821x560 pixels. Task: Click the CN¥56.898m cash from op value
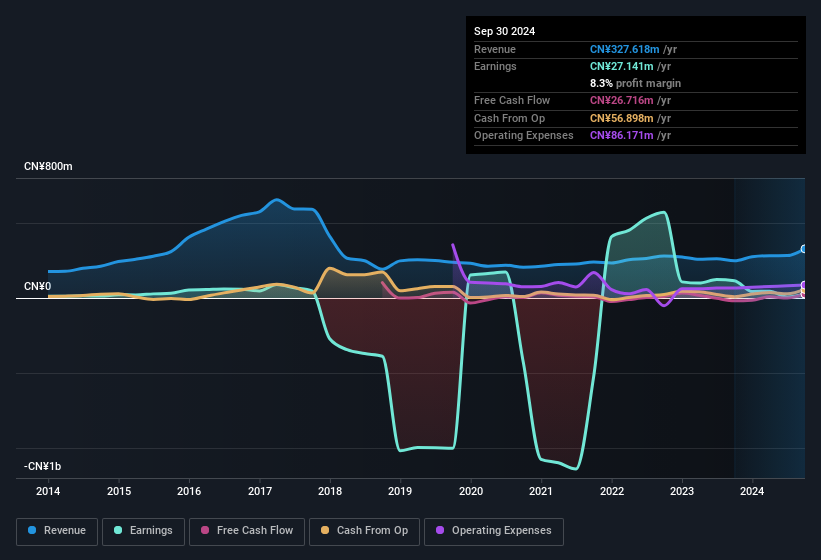pyautogui.click(x=622, y=118)
